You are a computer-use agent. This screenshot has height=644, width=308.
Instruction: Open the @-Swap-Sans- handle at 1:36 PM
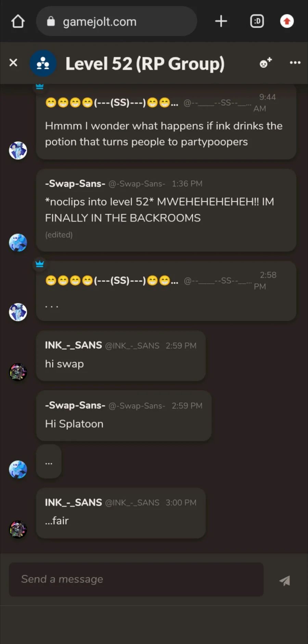137,184
